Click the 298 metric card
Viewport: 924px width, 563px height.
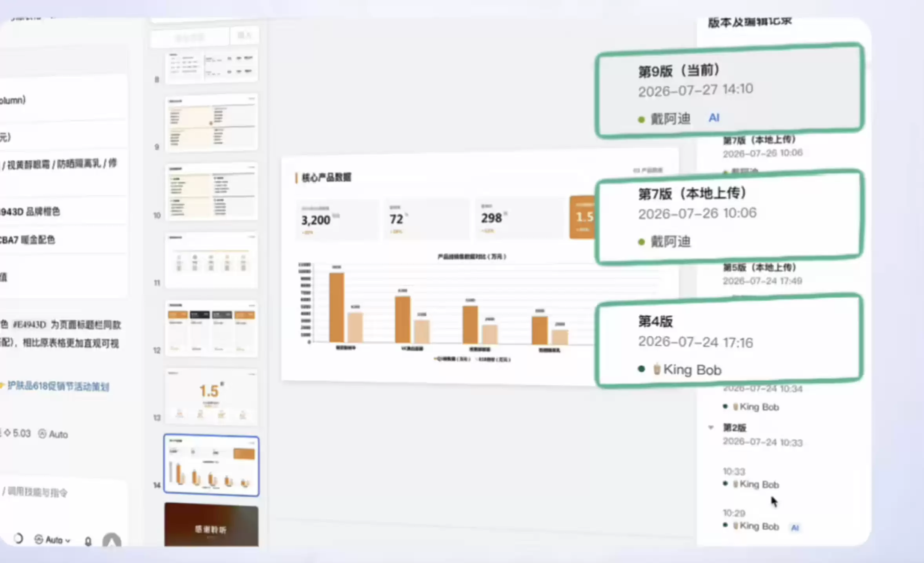click(519, 218)
